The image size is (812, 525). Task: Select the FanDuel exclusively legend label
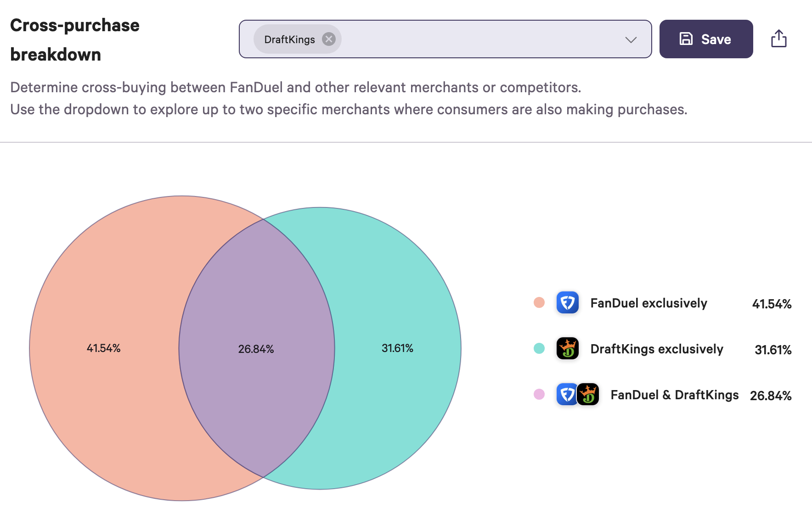[648, 303]
